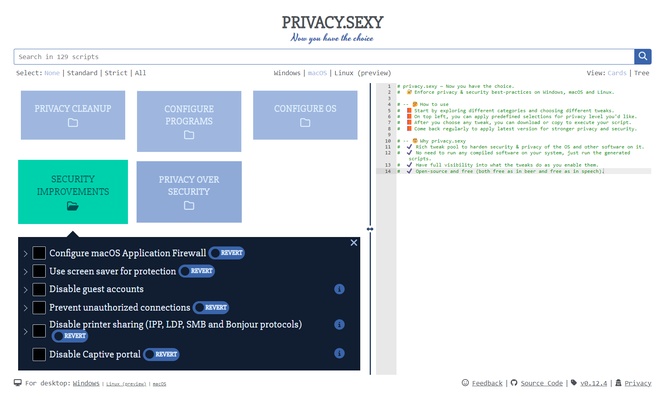Toggle revert for Disable printer sharing
Viewport: 665px width, 400px height.
(x=70, y=336)
